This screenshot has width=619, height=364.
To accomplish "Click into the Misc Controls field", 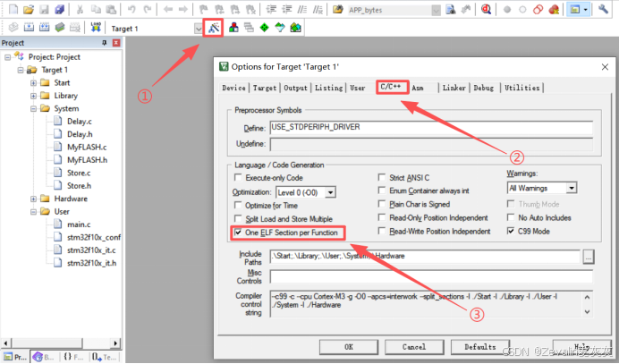I will pyautogui.click(x=431, y=276).
